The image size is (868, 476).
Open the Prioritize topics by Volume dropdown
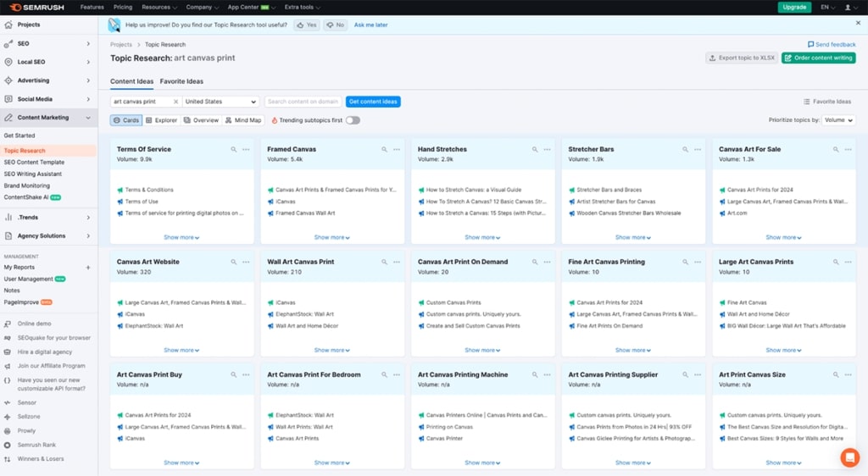tap(838, 120)
